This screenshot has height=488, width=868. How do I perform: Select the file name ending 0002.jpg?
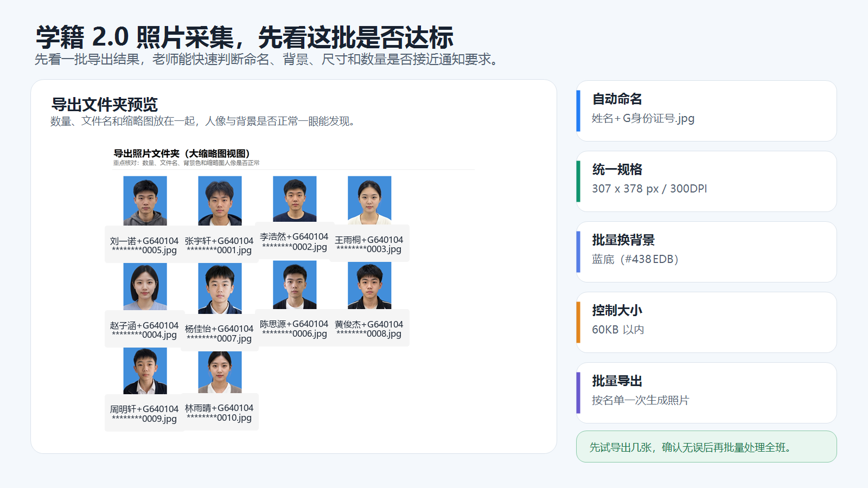point(294,242)
